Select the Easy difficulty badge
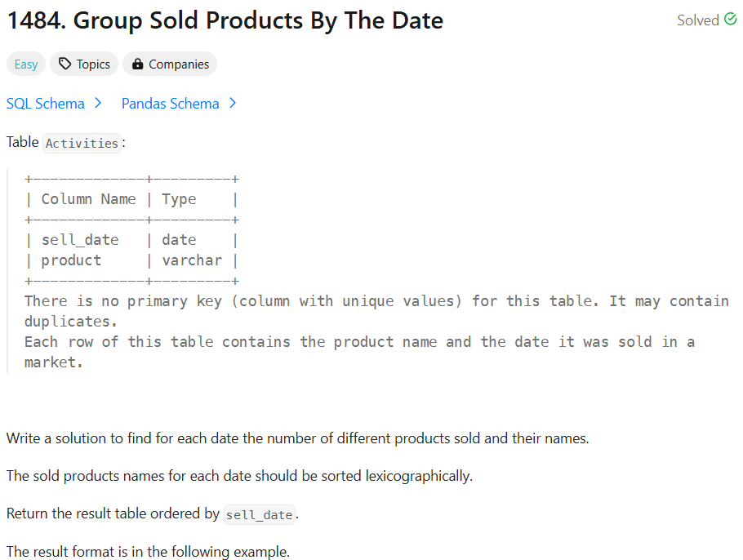This screenshot has height=560, width=743. tap(26, 64)
